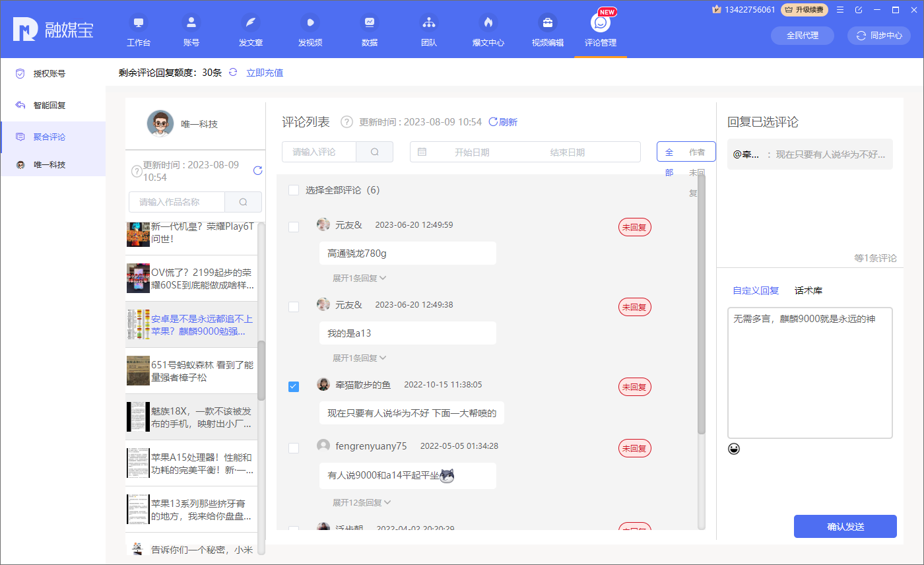Switch to 自定义回复 tab
924x565 pixels.
pyautogui.click(x=756, y=290)
